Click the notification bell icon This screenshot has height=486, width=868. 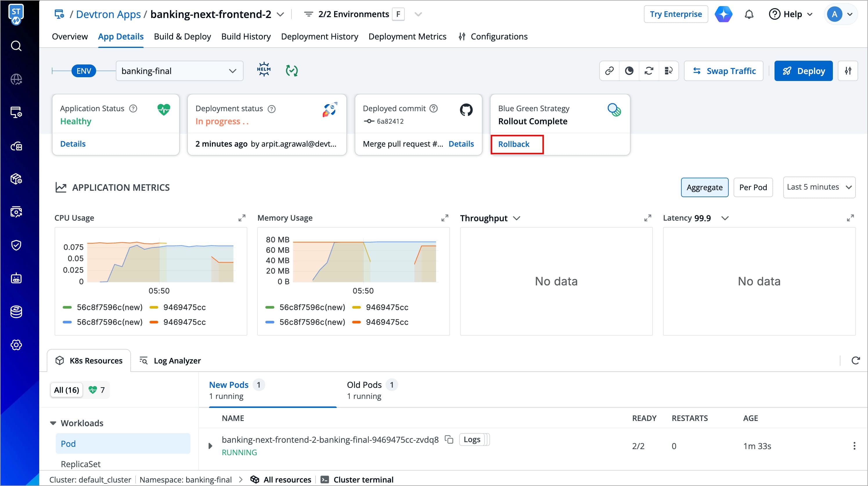point(749,15)
